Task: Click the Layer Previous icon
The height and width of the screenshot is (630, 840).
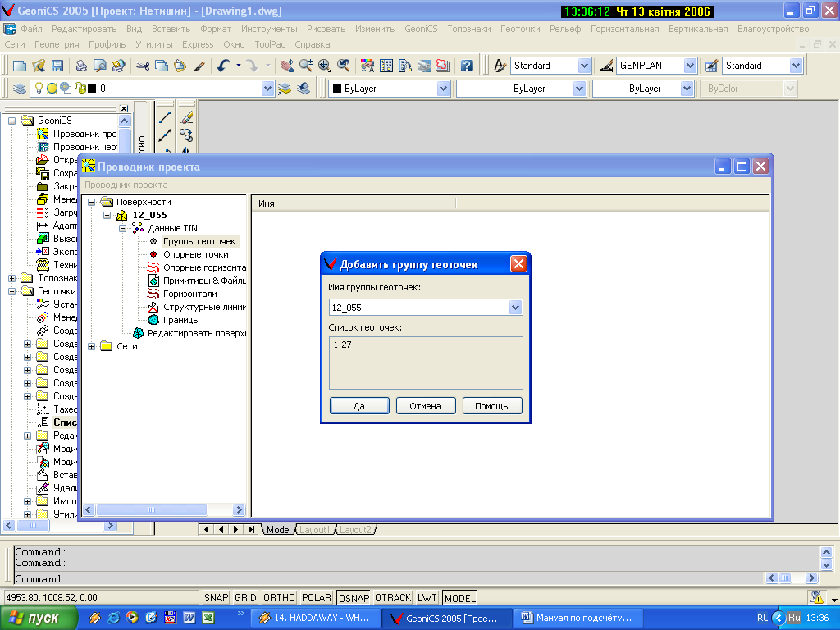Action: pos(304,89)
